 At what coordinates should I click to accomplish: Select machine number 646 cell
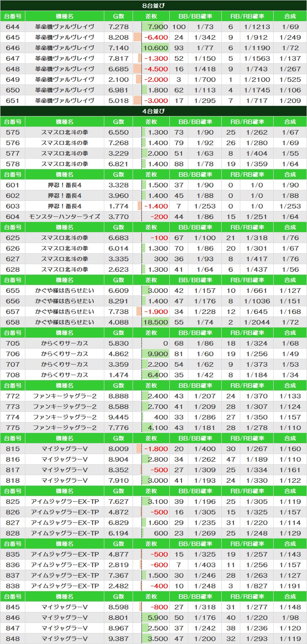(x=13, y=48)
